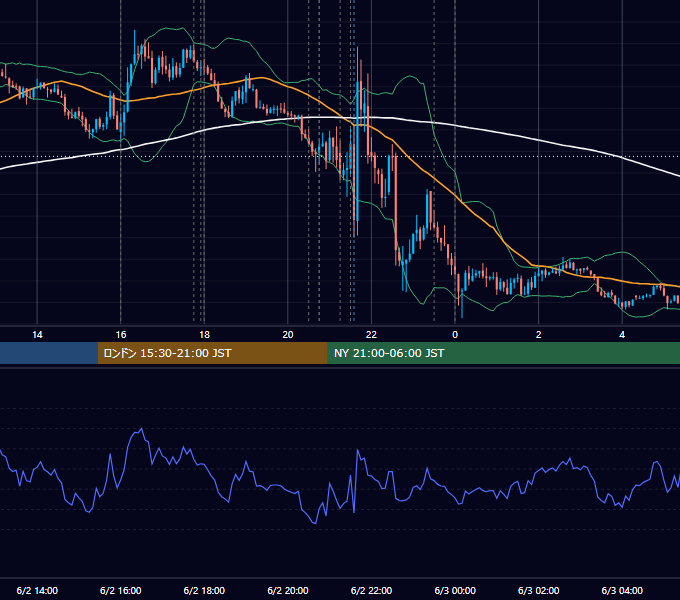Click the 6/2 18:00 date label
The height and width of the screenshot is (600, 680).
click(204, 590)
